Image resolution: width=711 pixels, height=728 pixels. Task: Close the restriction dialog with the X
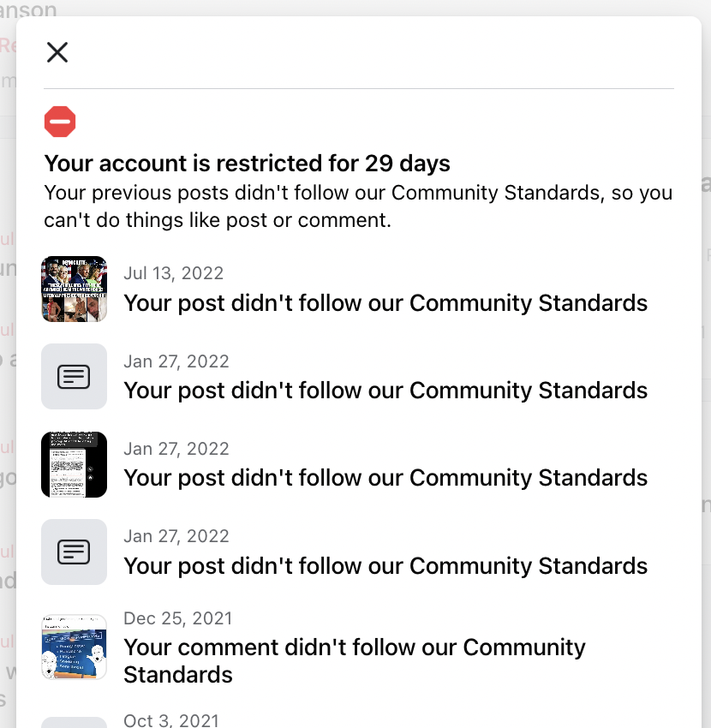coord(57,53)
